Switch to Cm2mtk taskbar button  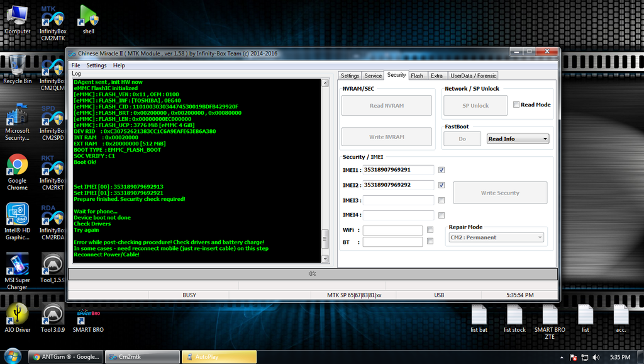pyautogui.click(x=142, y=357)
